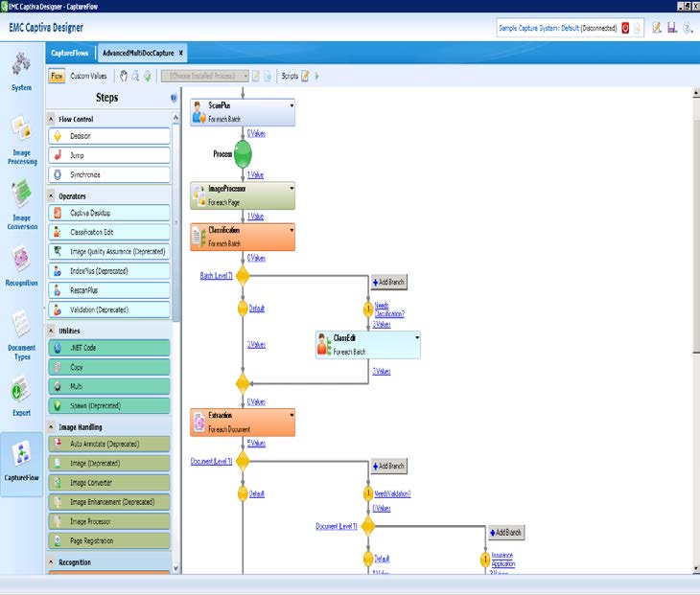Viewport: 700px width, 595px height.
Task: Open Image Processing in the sidebar
Action: tap(21, 140)
